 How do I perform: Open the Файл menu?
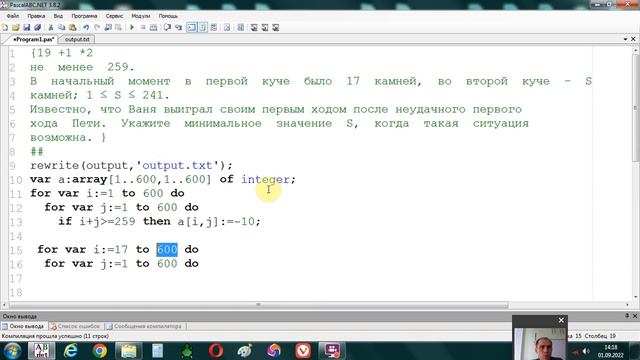click(x=13, y=16)
